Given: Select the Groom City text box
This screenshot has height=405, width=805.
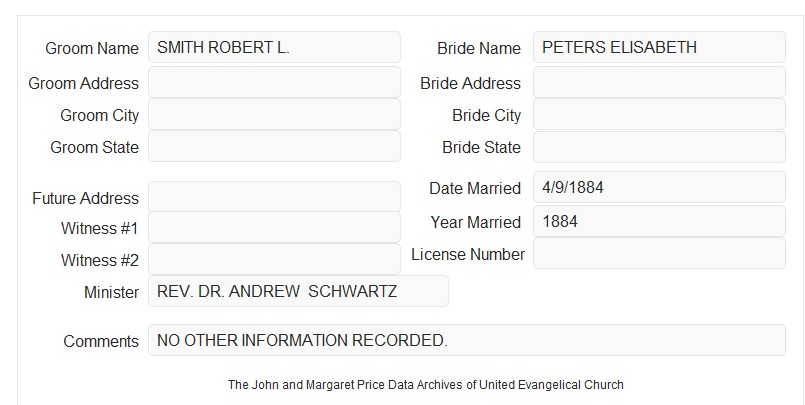Looking at the screenshot, I should [x=274, y=114].
